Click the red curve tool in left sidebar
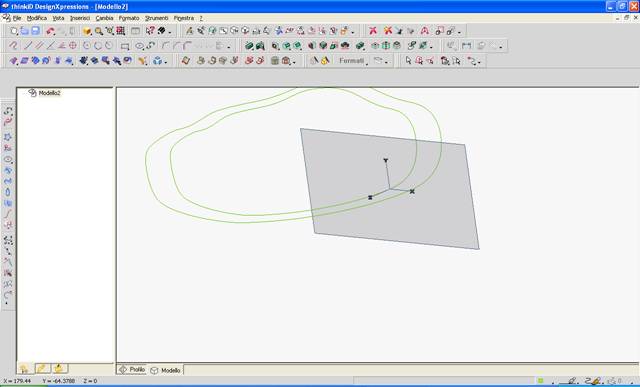 pos(8,122)
